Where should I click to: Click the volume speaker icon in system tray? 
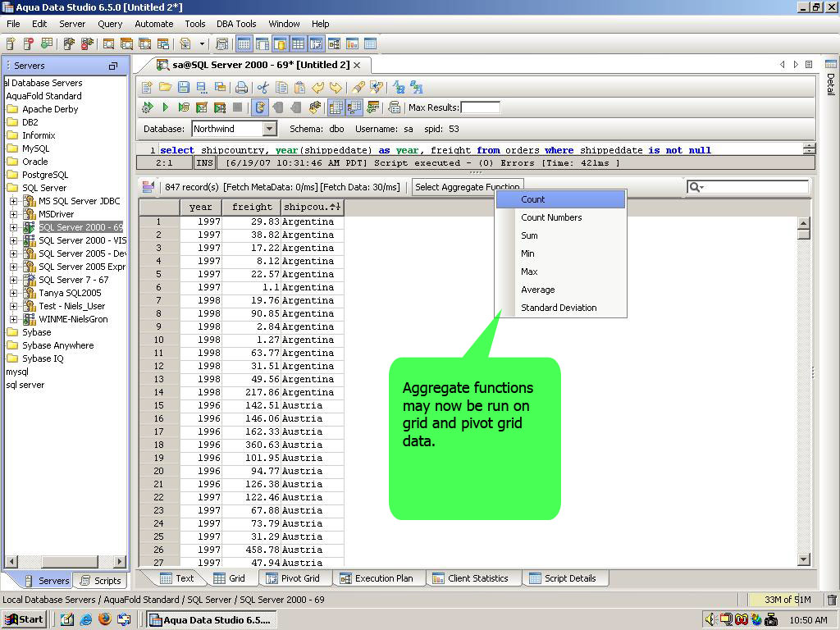pos(710,620)
